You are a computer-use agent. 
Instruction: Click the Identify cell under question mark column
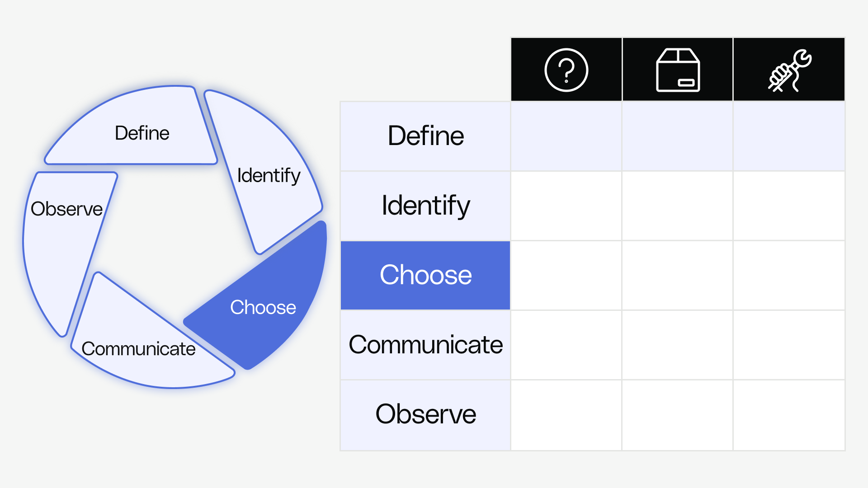click(566, 206)
